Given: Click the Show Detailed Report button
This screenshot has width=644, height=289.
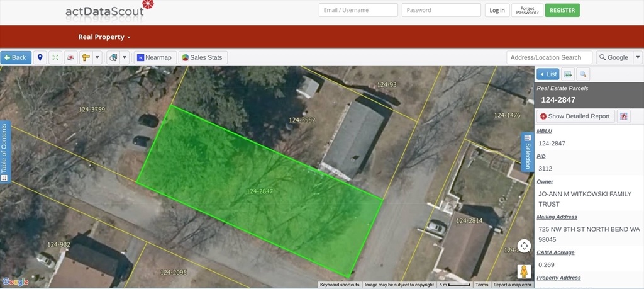Looking at the screenshot, I should point(575,116).
